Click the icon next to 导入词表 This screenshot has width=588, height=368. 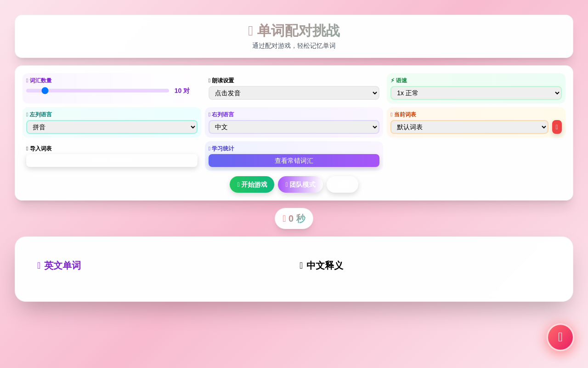27,148
